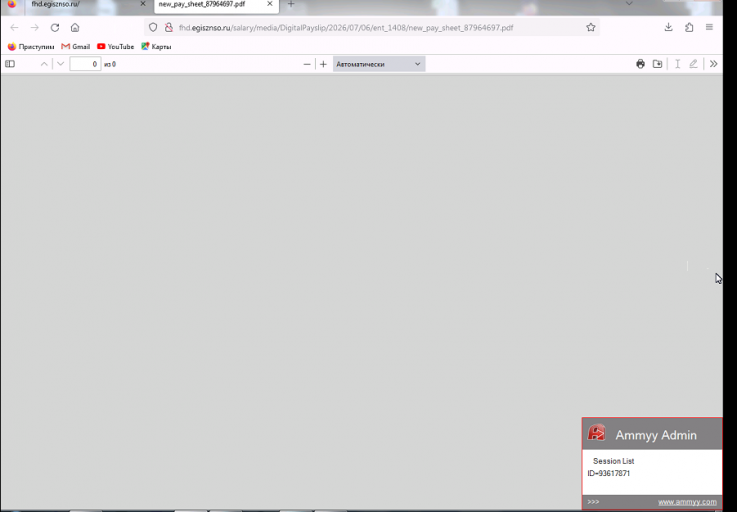Open the PDF viewer tools menu
This screenshot has width=737, height=512.
[x=713, y=64]
